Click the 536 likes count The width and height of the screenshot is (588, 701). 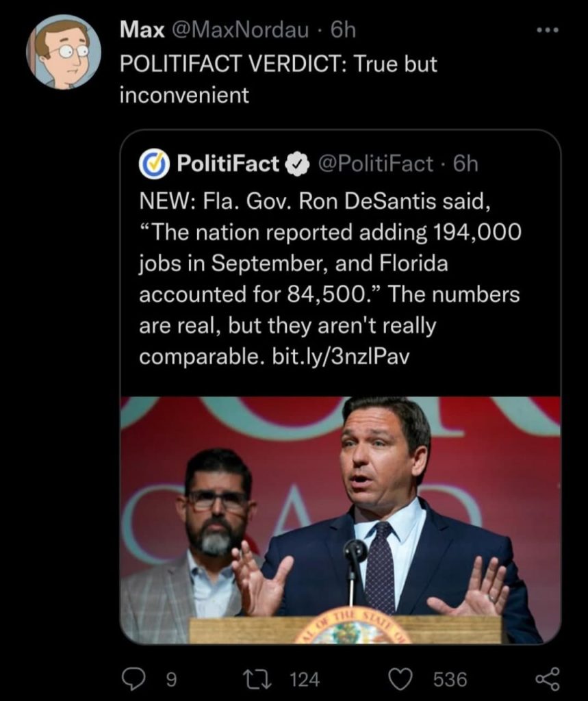[450, 679]
